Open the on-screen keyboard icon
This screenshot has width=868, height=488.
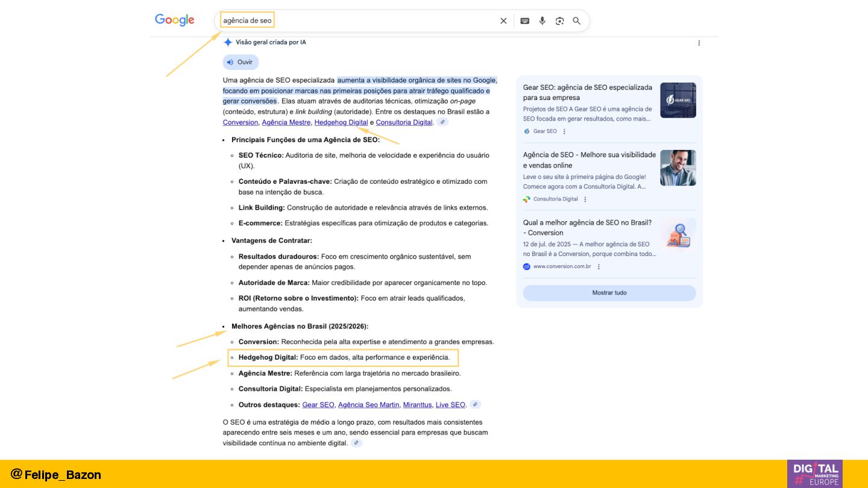point(524,20)
